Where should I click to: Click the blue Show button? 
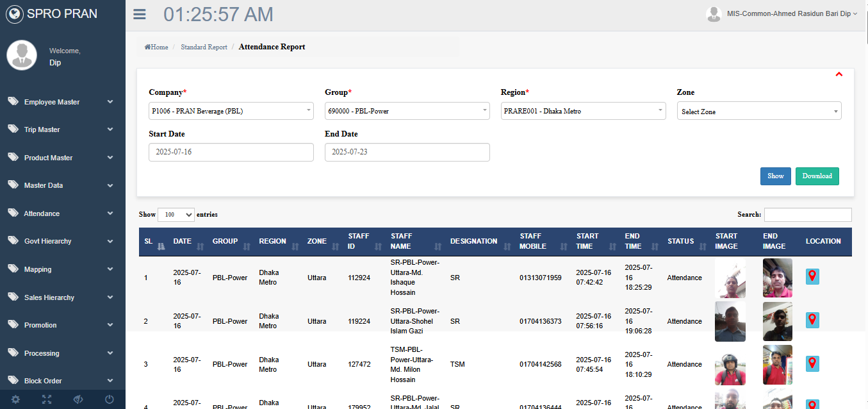click(x=775, y=176)
